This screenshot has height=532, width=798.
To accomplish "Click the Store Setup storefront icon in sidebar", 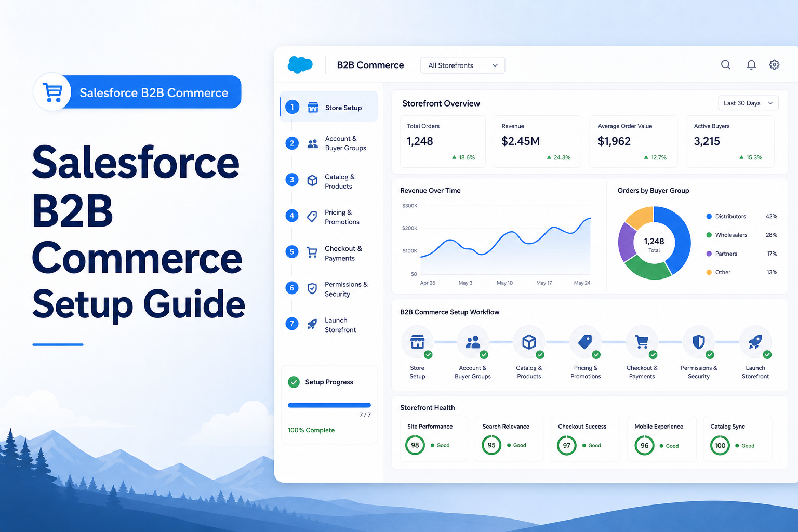I will pyautogui.click(x=313, y=108).
